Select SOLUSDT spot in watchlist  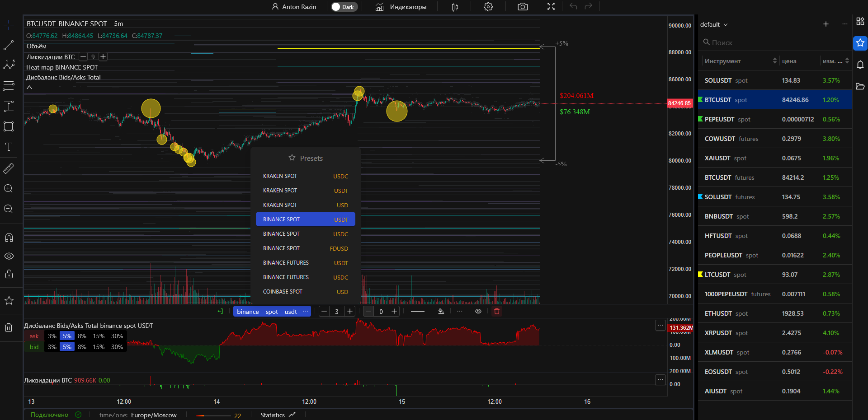[x=775, y=80]
